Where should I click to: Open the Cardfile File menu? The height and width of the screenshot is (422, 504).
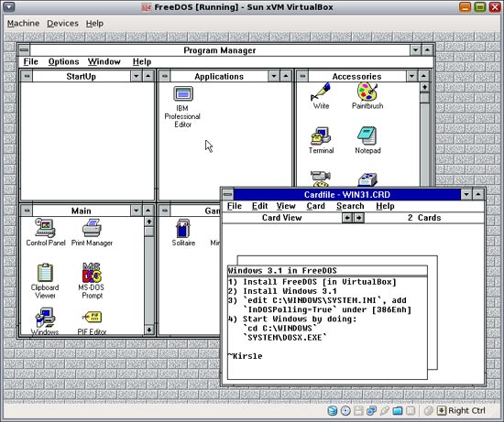[x=235, y=206]
